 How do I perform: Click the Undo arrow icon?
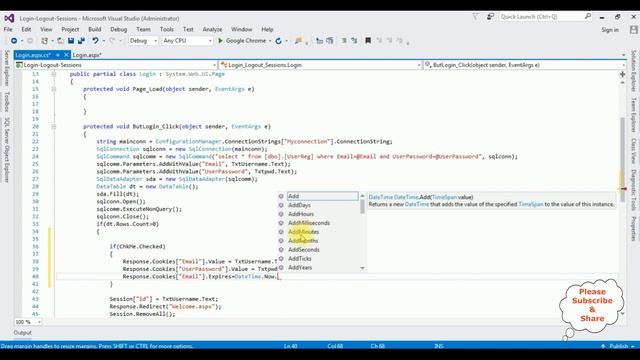point(95,41)
